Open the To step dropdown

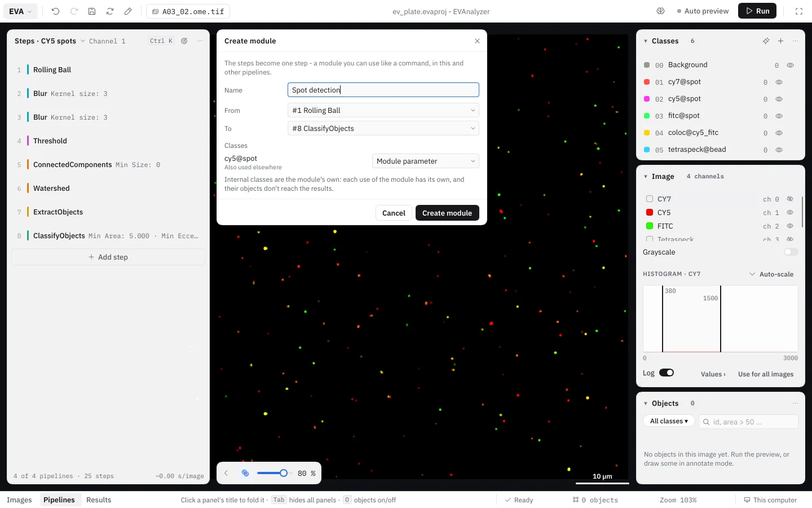[x=383, y=129]
